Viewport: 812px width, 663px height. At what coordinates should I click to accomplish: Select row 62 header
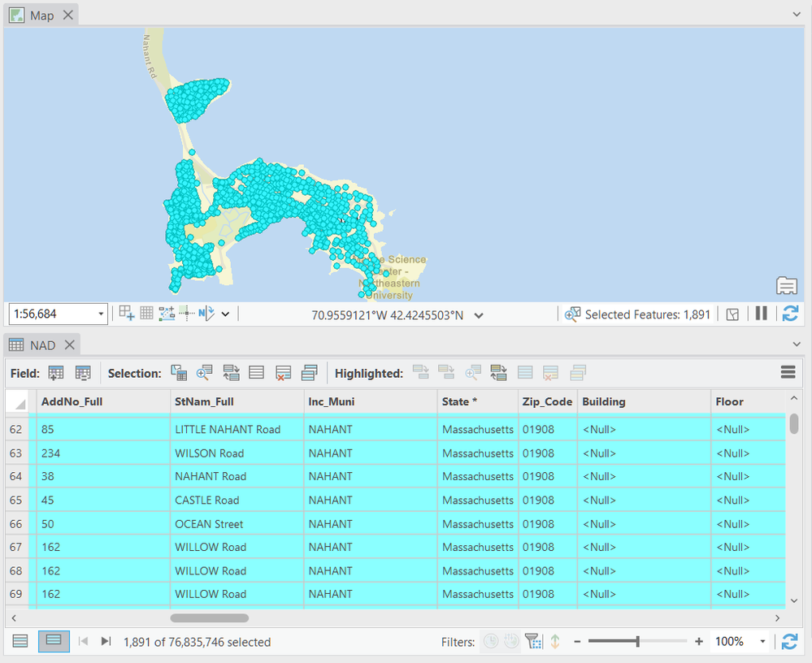click(x=16, y=430)
